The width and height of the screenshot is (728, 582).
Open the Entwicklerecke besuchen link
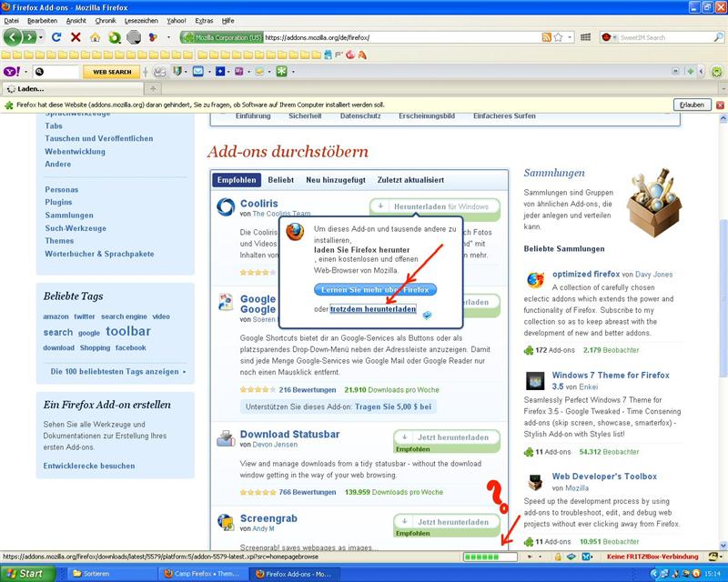[89, 466]
